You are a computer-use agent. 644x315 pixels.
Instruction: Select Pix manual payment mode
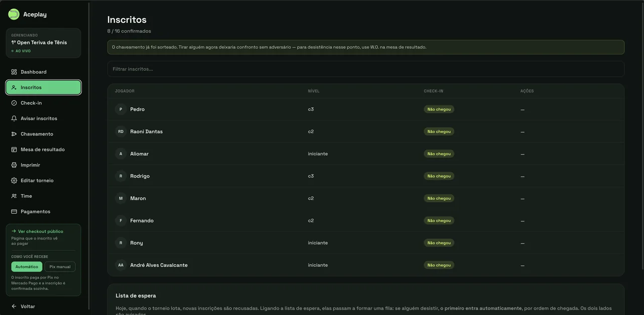pyautogui.click(x=60, y=267)
